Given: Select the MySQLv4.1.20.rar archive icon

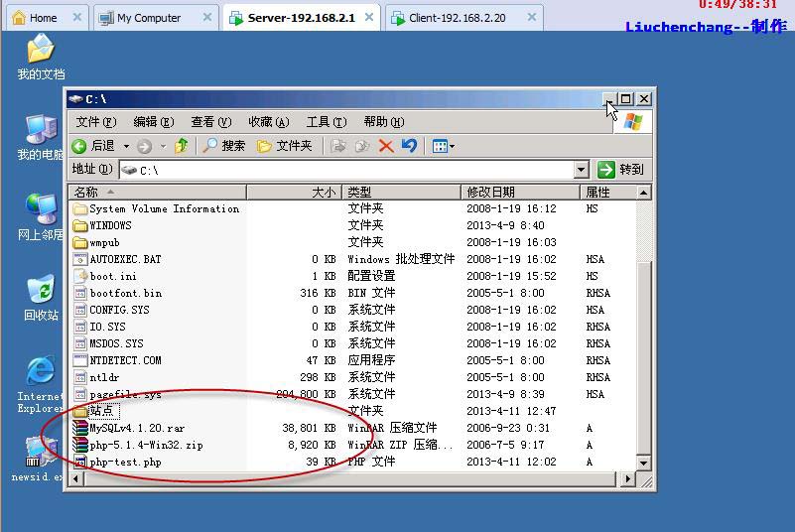Looking at the screenshot, I should (80, 428).
